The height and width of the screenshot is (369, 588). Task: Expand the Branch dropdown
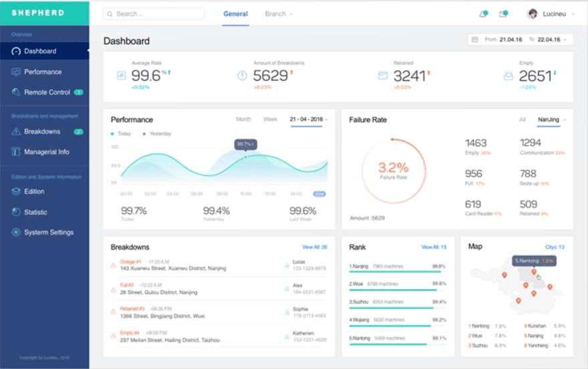pos(278,14)
